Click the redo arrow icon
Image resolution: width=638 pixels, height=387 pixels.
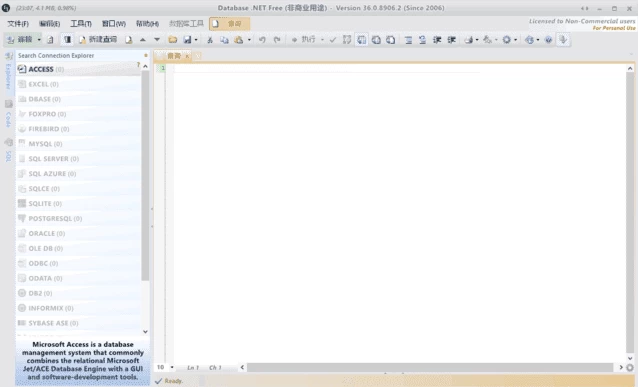tap(277, 39)
